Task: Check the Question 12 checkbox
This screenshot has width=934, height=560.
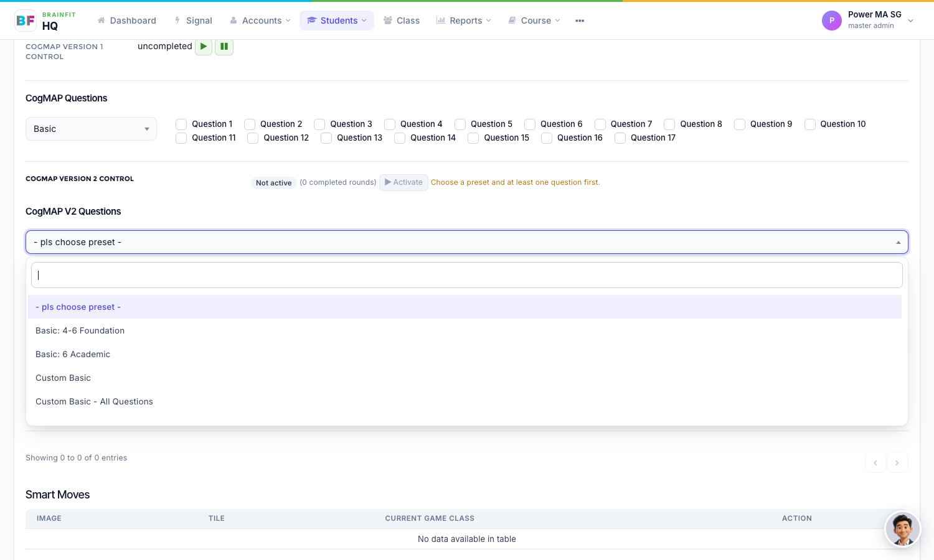Action: (x=253, y=138)
